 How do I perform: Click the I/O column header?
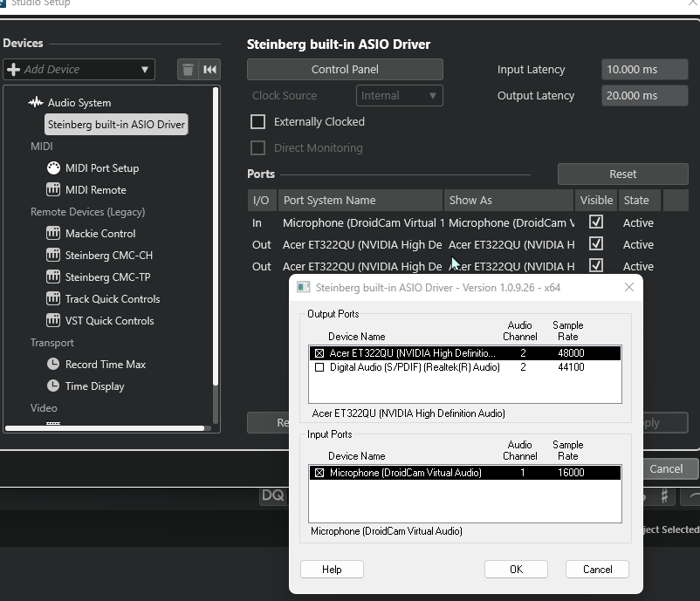pyautogui.click(x=262, y=201)
